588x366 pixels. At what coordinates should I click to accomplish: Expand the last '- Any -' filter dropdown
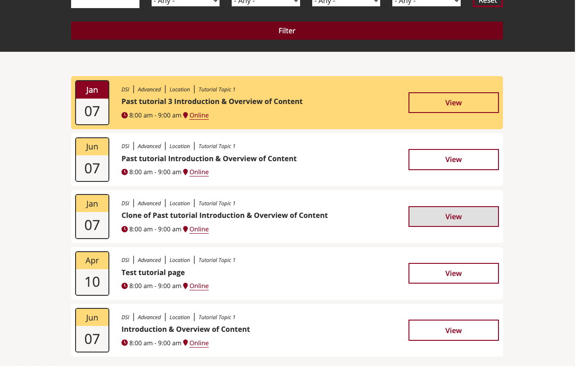(426, 2)
